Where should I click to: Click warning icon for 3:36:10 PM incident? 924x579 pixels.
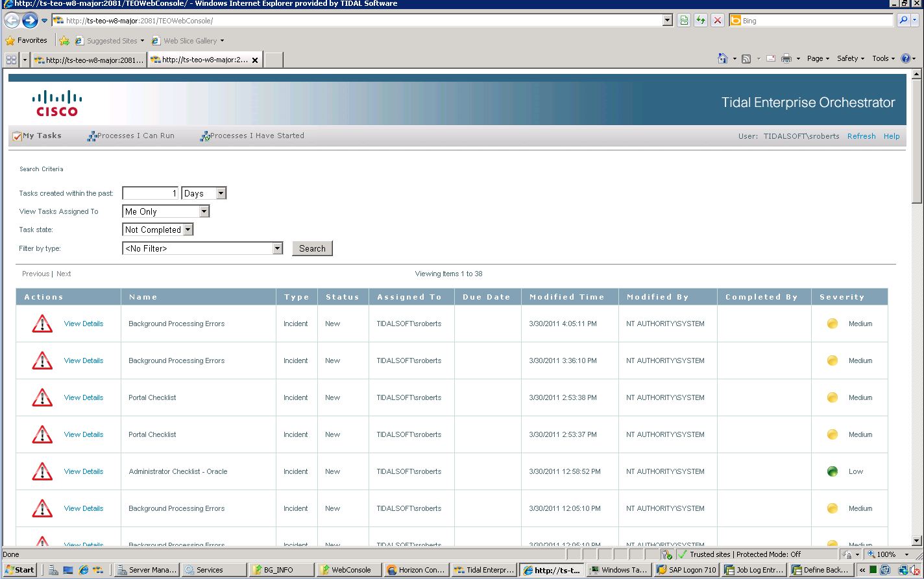42,360
